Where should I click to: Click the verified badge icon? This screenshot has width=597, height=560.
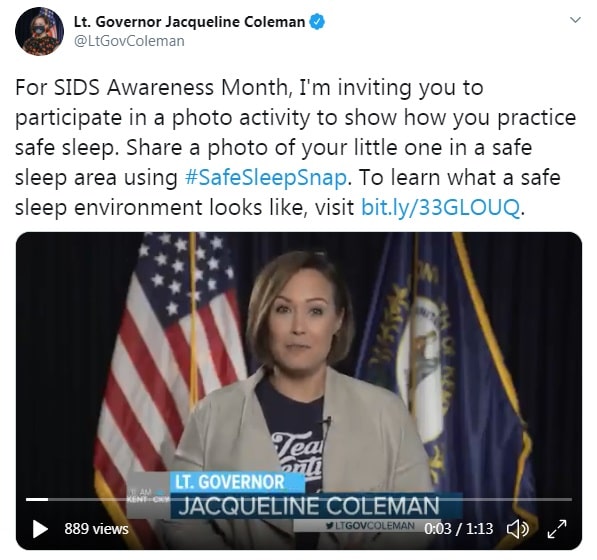coord(317,22)
